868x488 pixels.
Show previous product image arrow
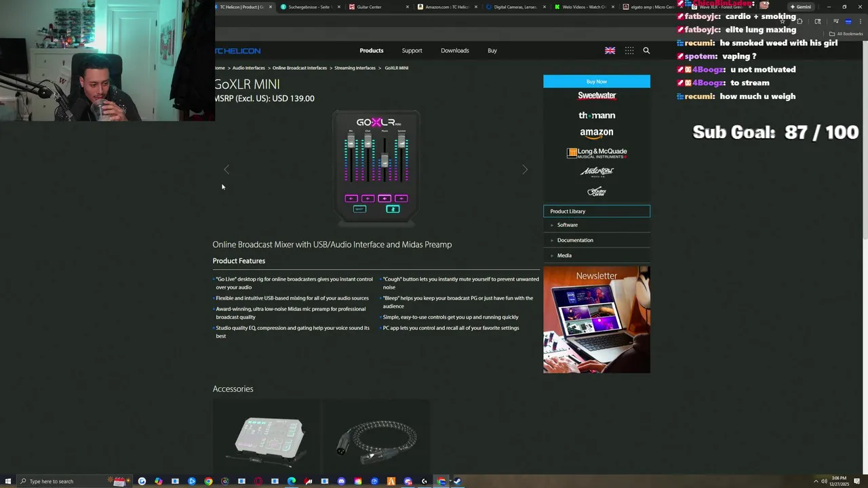pos(226,169)
